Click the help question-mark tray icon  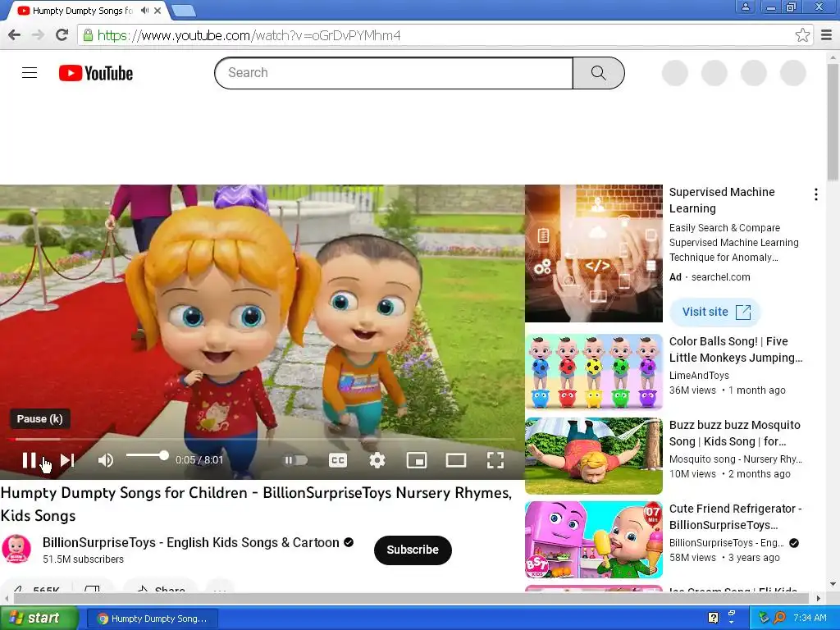713,618
